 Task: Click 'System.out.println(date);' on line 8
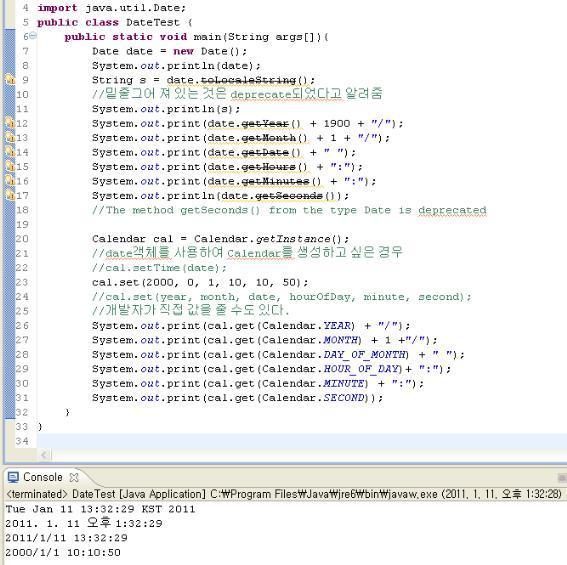pyautogui.click(x=176, y=66)
